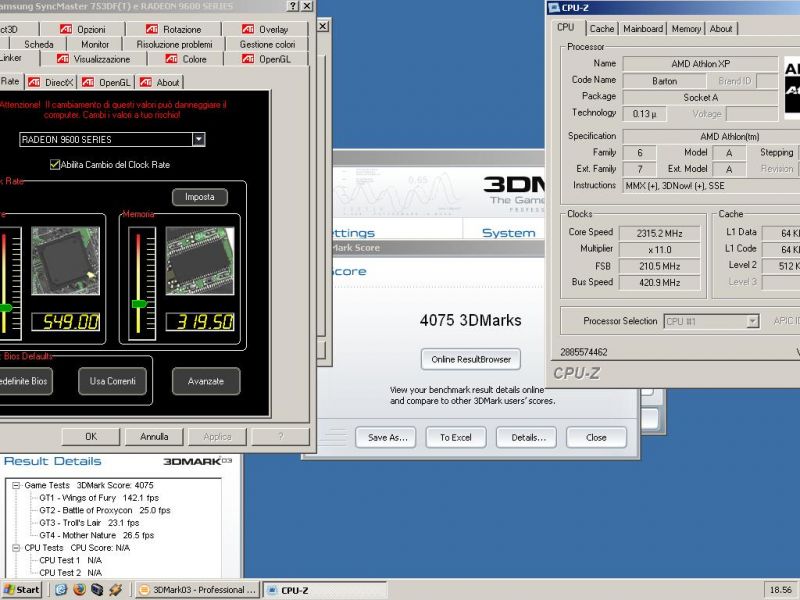
Task: Click the 319.50 memory clock readout
Action: coord(200,322)
